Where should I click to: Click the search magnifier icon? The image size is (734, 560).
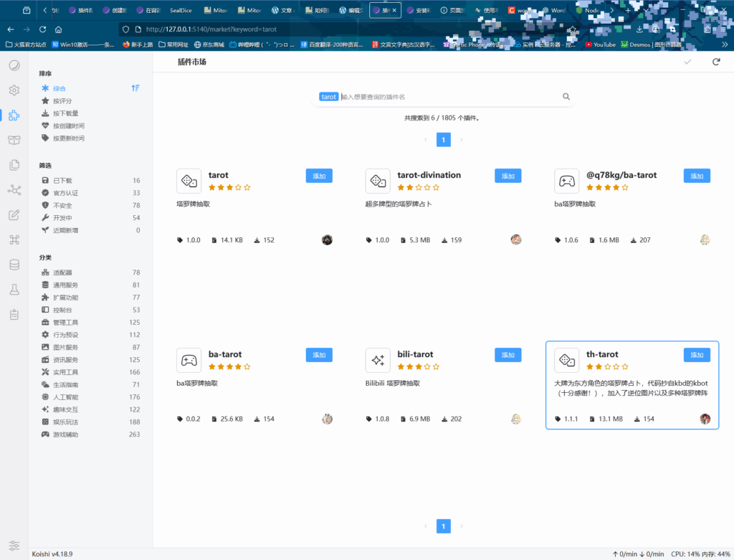click(x=566, y=97)
